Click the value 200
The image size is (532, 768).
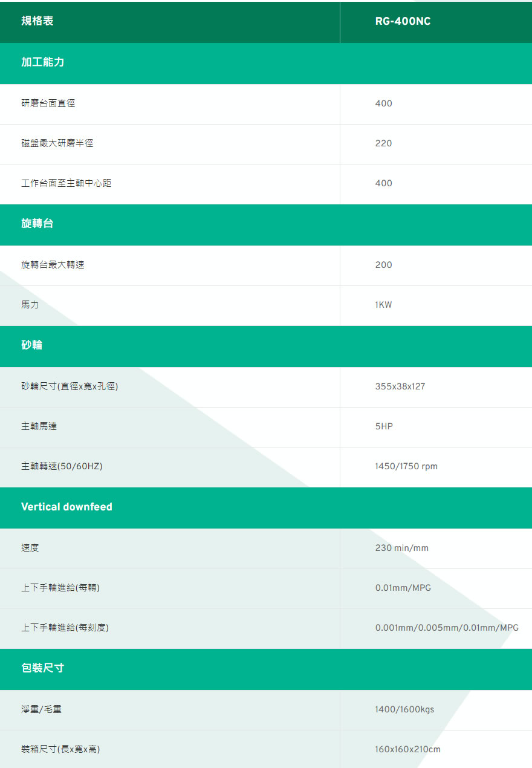(x=383, y=265)
